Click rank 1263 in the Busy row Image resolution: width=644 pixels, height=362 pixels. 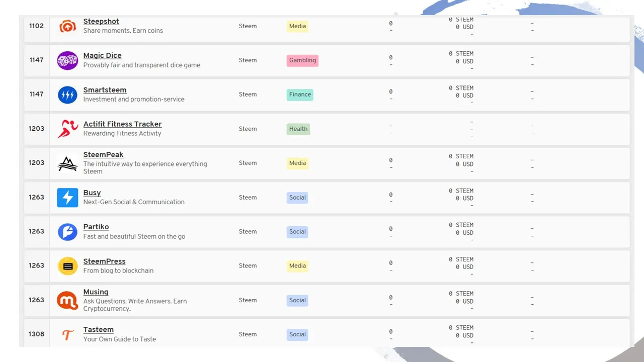36,197
